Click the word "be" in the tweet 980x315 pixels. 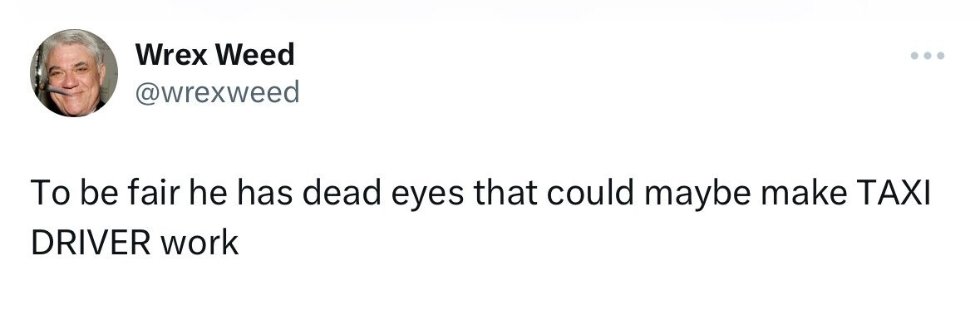tap(98, 193)
